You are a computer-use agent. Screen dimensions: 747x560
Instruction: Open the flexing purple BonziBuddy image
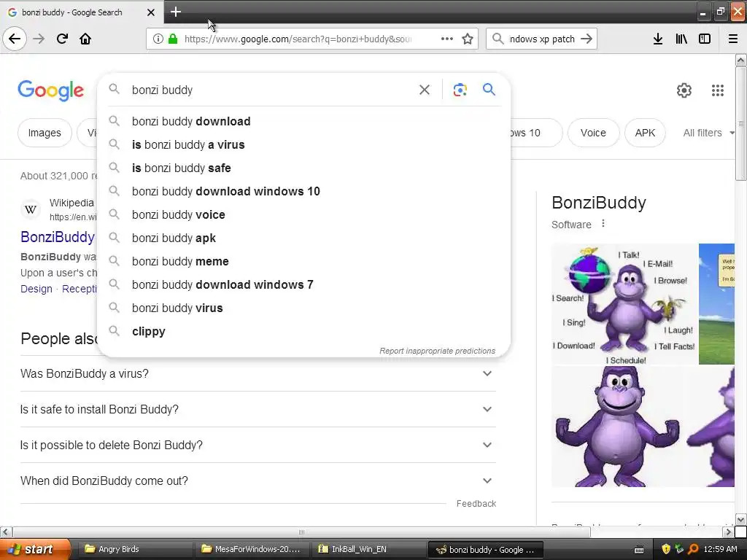(x=617, y=426)
